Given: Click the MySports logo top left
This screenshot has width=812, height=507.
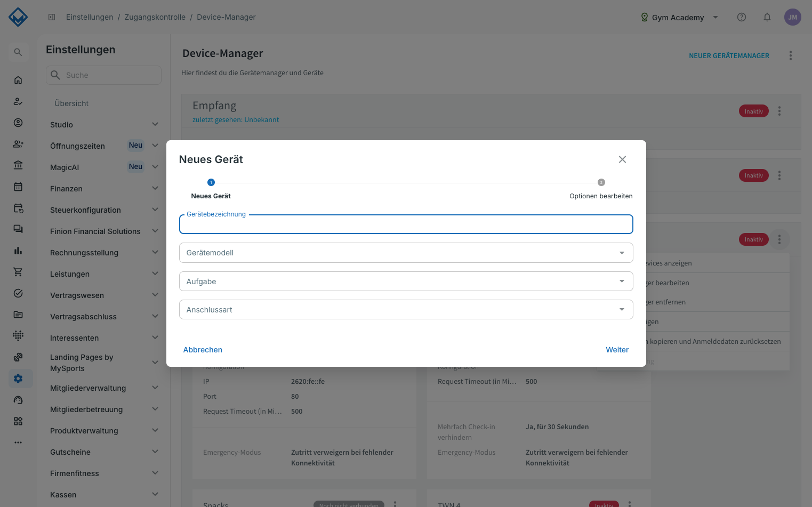Looking at the screenshot, I should tap(18, 17).
